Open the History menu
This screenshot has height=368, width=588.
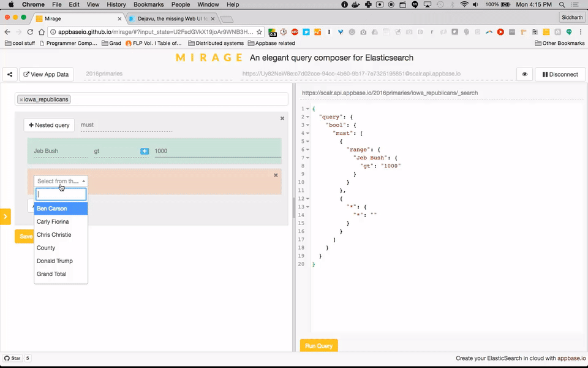coord(116,4)
